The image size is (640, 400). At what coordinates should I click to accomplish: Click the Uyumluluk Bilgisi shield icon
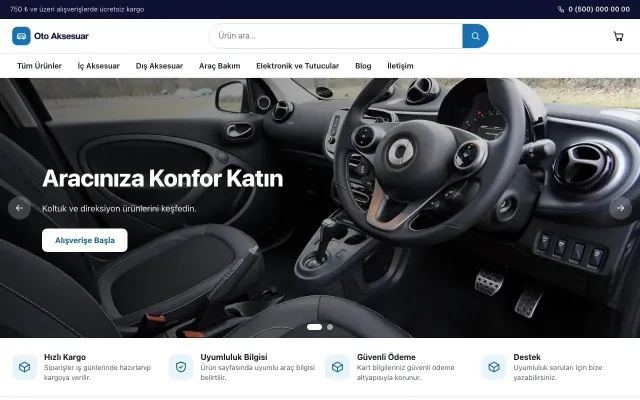(x=181, y=367)
